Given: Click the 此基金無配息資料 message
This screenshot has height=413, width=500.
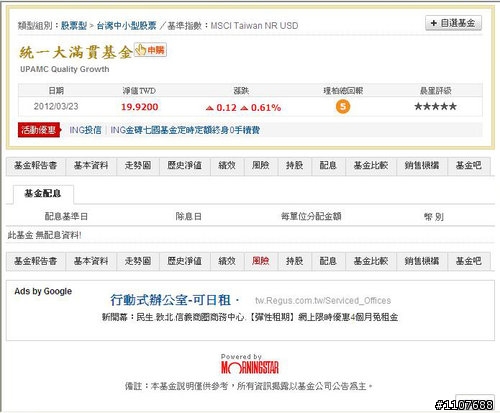Looking at the screenshot, I should click(44, 235).
